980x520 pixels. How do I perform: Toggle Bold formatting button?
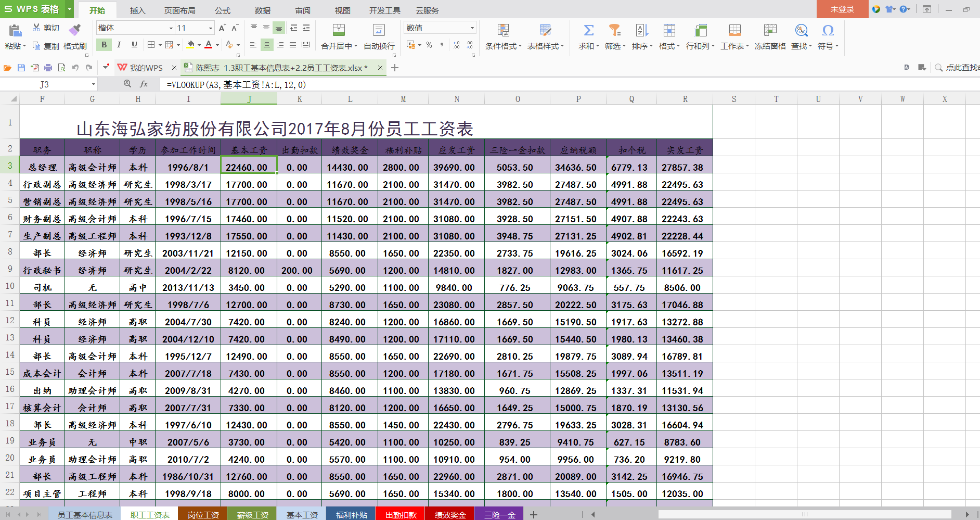tap(104, 45)
